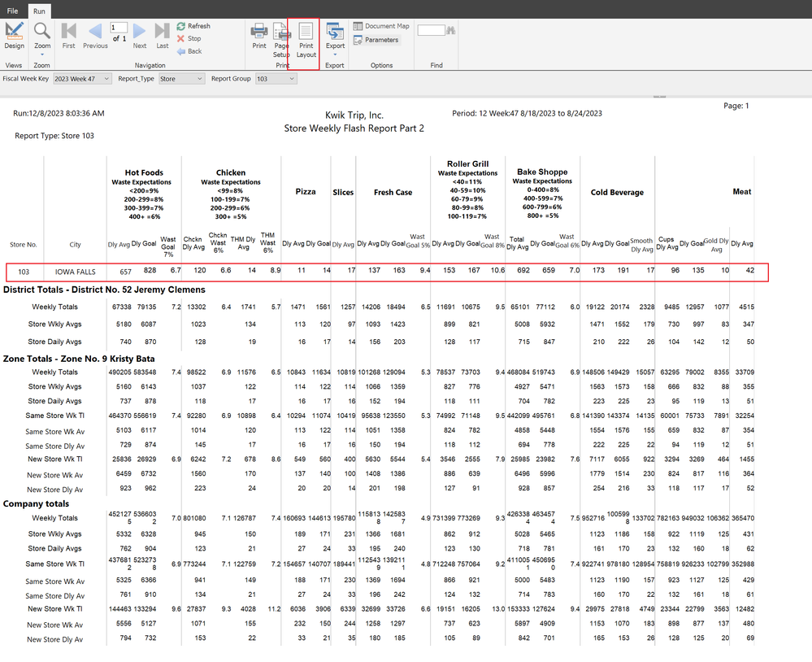Open the Report_Type dropdown

click(x=181, y=79)
